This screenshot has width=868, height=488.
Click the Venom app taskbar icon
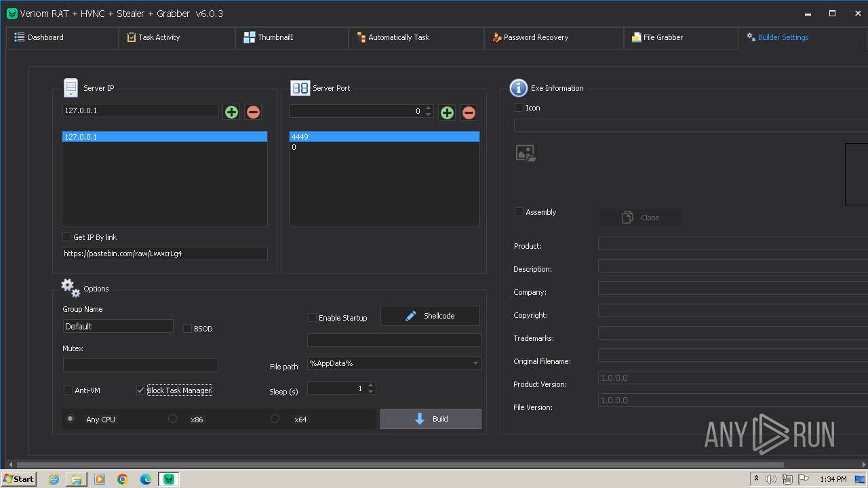169,479
